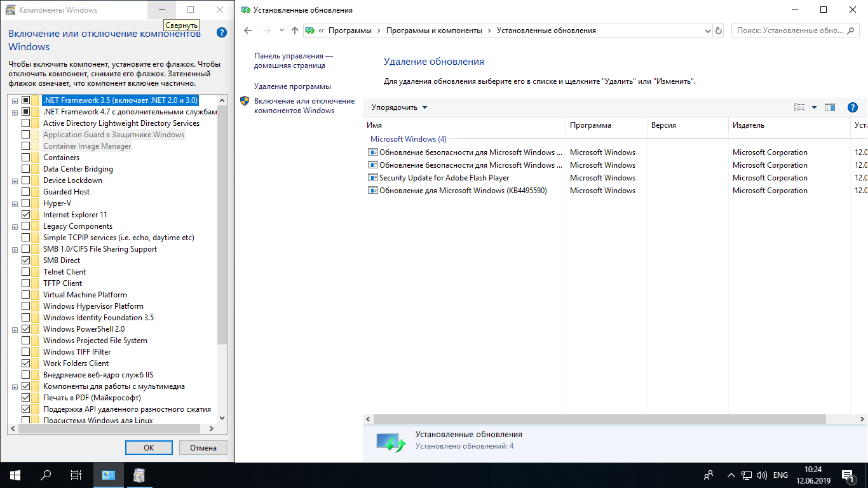Click the volume speaker tray icon
Viewport: 868px width, 488px height.
pos(762,475)
